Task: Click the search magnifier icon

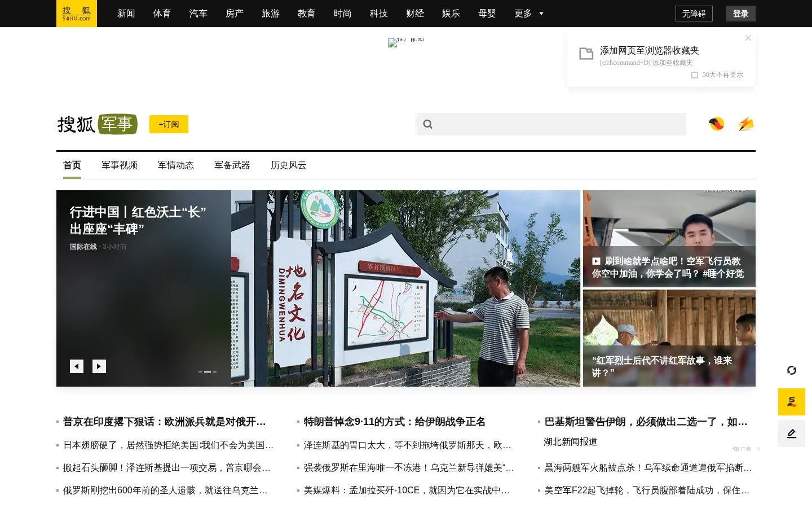Action: point(428,124)
